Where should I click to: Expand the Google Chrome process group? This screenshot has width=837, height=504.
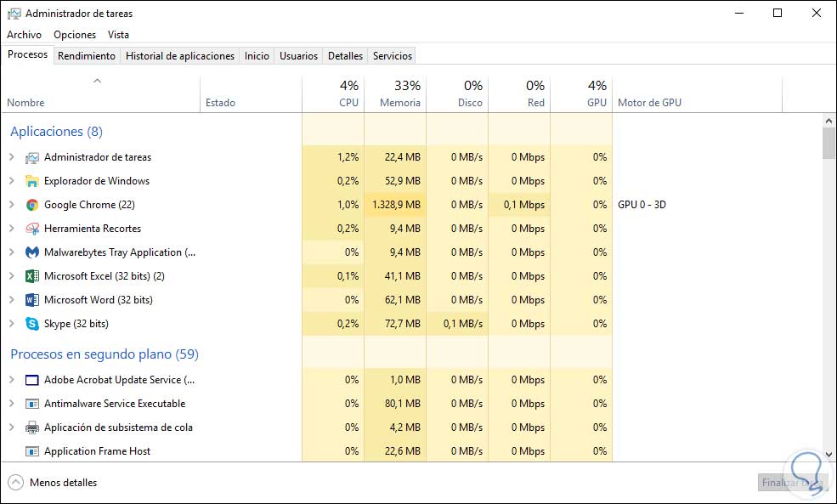point(12,205)
